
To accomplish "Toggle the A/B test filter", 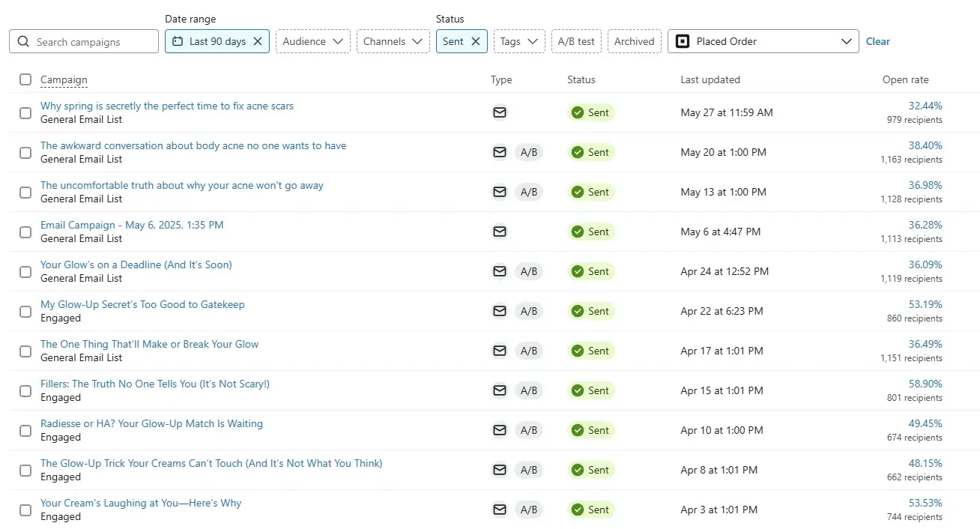I will pos(576,41).
